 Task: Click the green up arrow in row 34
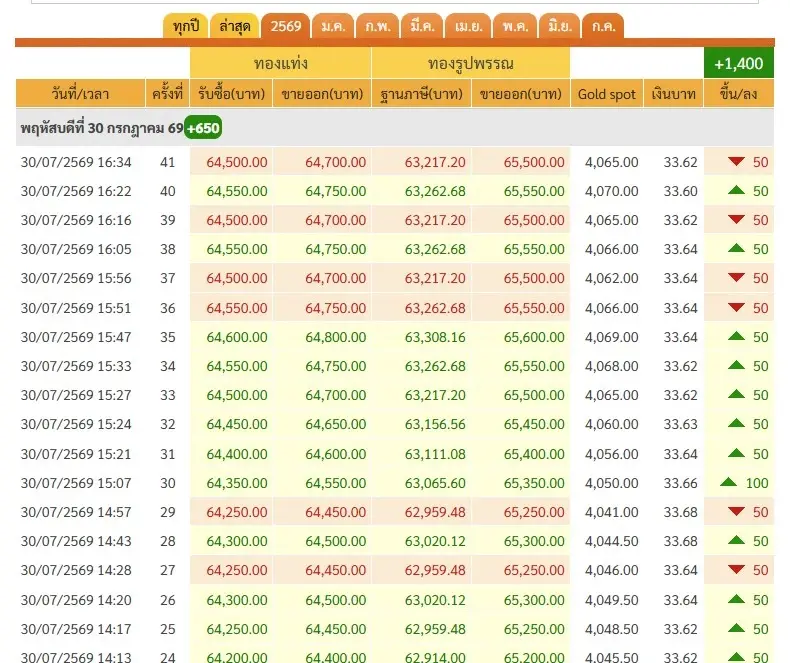[736, 365]
